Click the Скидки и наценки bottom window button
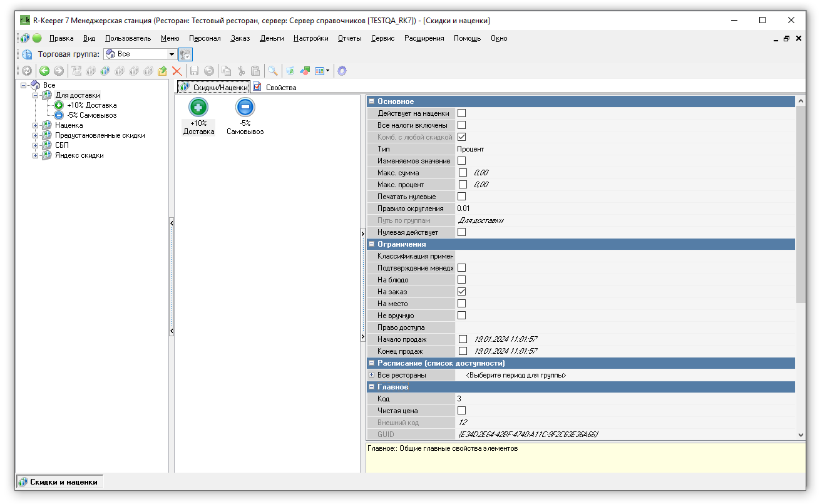 [59, 482]
